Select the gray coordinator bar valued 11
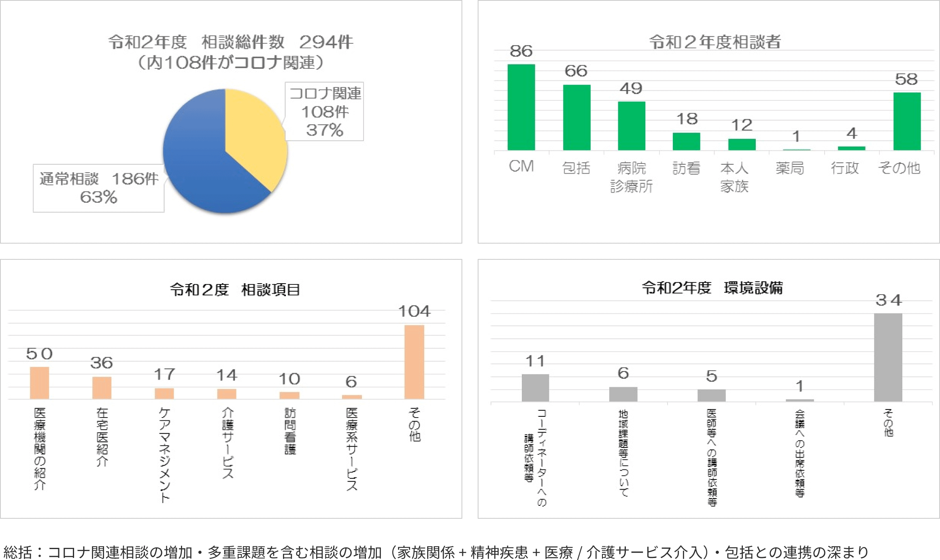Screen dimensions: 940x560 pyautogui.click(x=535, y=388)
